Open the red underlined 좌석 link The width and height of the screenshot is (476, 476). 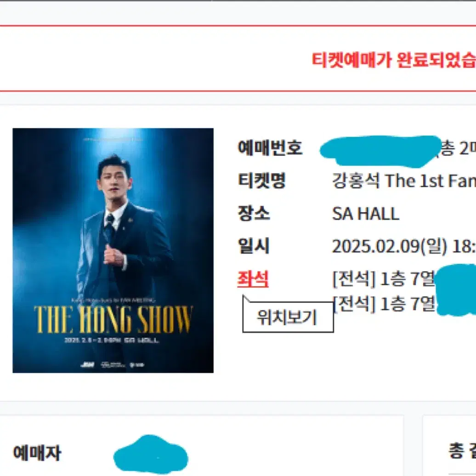(x=253, y=279)
